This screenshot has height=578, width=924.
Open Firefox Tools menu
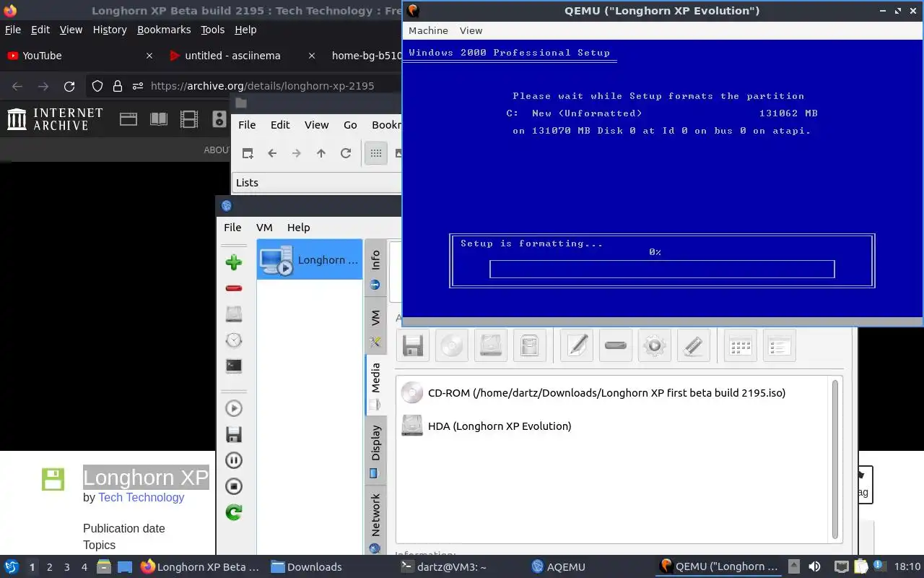coord(213,30)
